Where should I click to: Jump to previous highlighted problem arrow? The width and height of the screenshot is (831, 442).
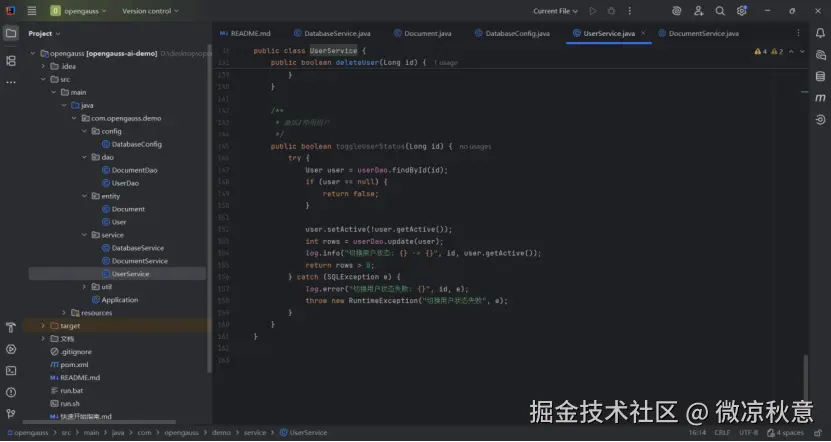[791, 51]
